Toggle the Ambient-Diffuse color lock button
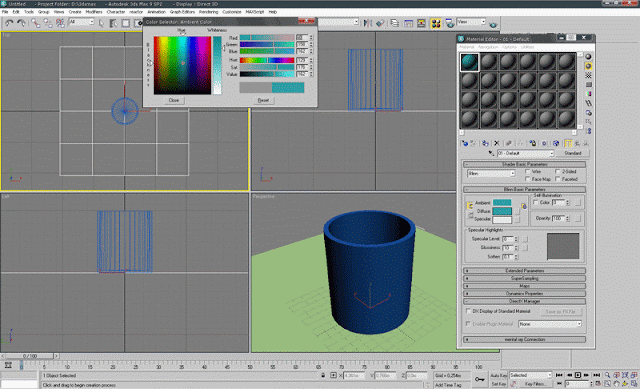This screenshot has height=389, width=640. [x=470, y=206]
